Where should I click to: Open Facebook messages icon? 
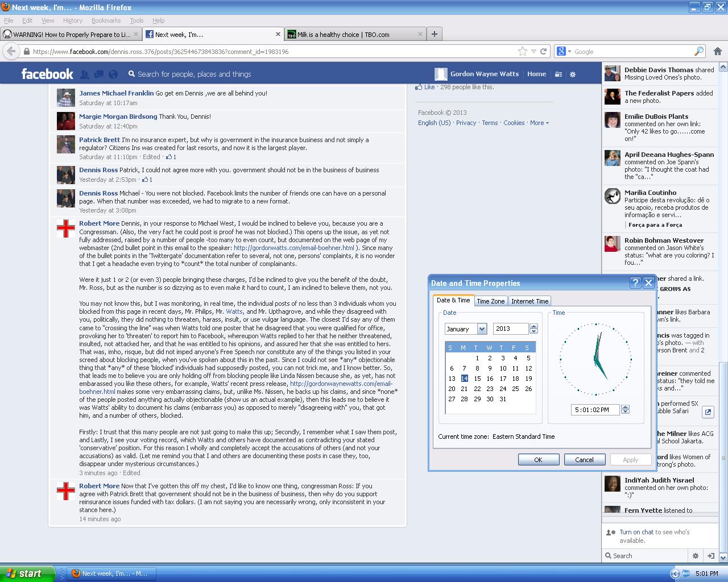point(99,74)
